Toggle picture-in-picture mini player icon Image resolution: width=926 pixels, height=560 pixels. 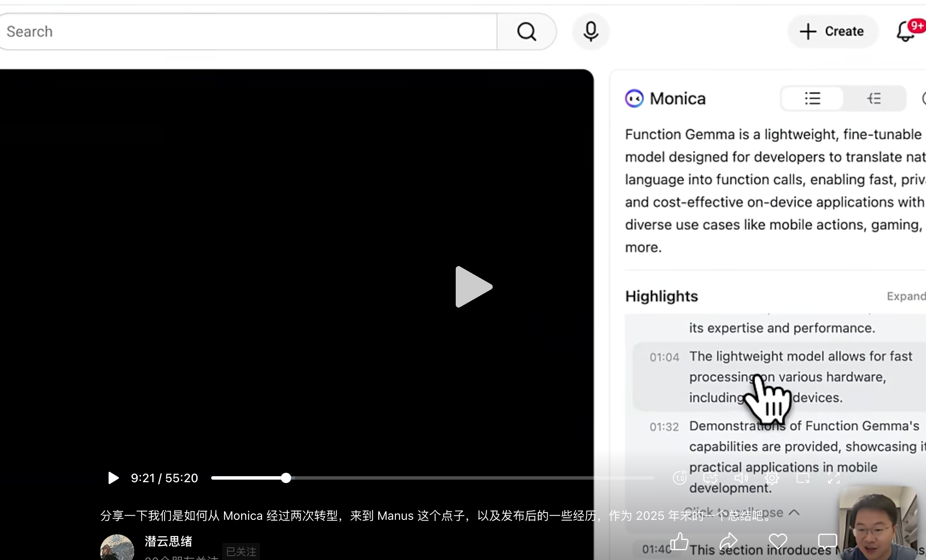[803, 478]
